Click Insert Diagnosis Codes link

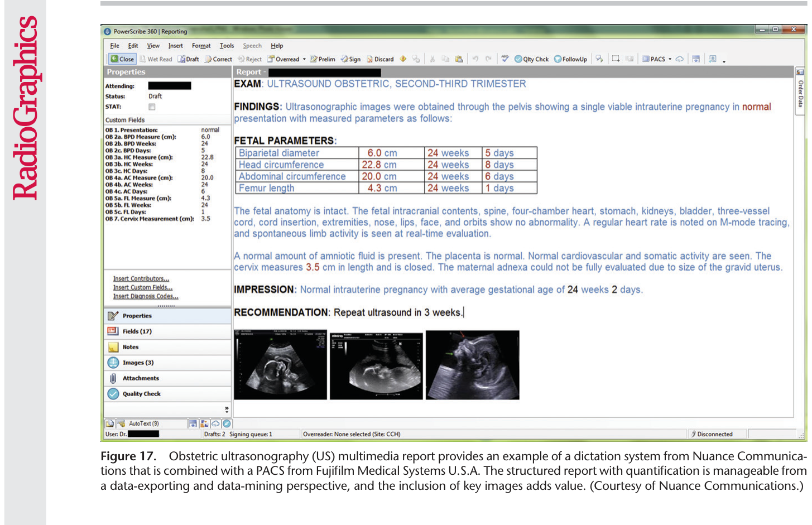[x=146, y=296]
